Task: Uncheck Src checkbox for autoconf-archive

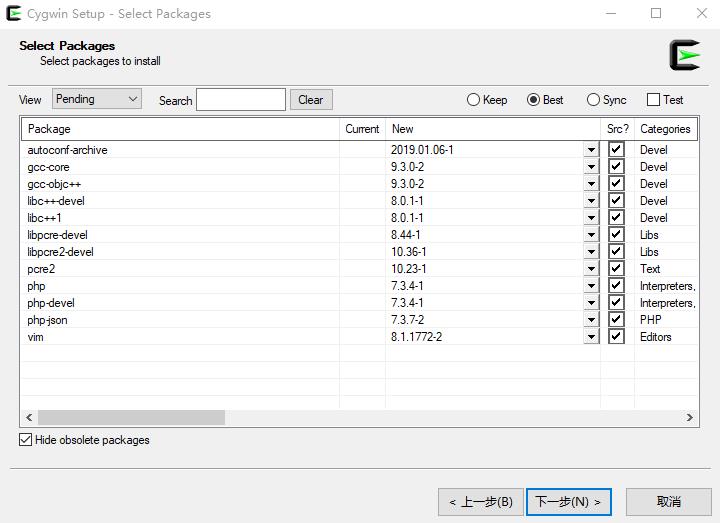Action: (x=616, y=149)
